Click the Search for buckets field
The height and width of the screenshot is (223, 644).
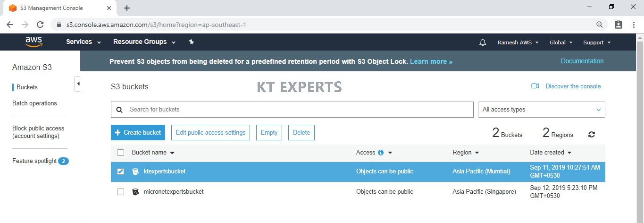(292, 110)
